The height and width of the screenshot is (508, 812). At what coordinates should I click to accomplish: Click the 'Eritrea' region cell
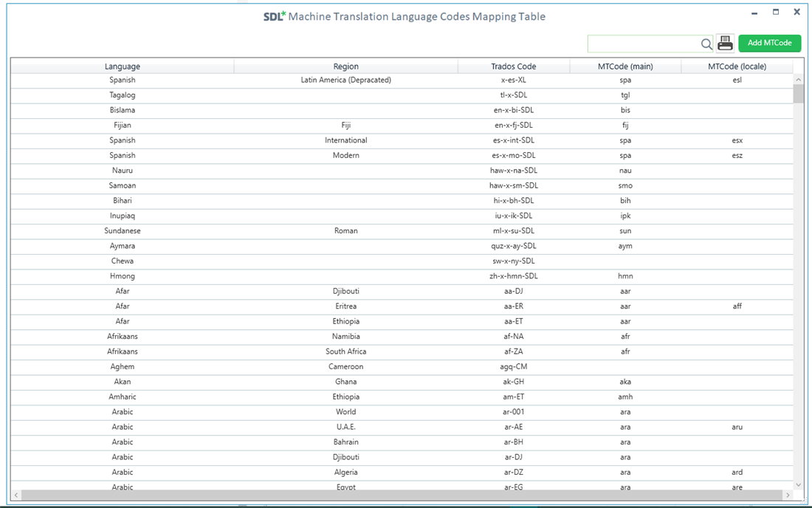[346, 306]
